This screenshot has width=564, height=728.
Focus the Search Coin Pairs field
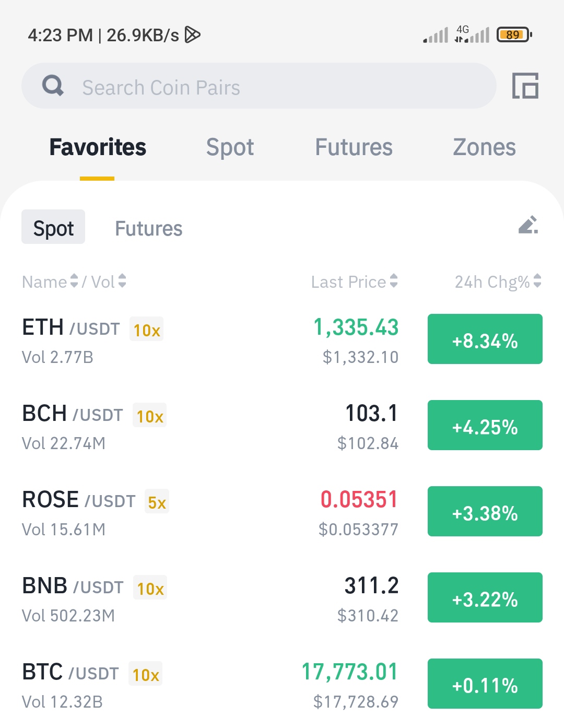pos(258,86)
